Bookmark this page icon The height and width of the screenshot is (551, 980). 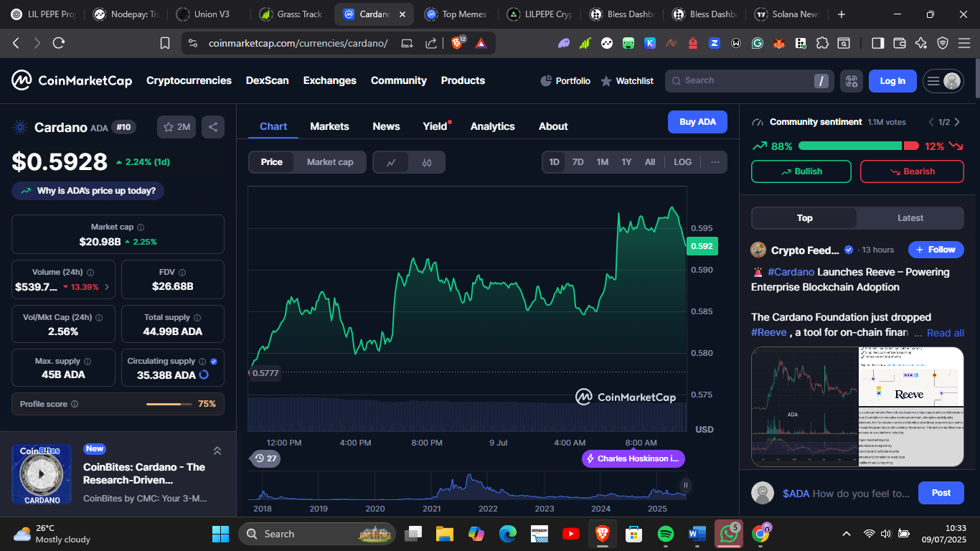tap(165, 43)
